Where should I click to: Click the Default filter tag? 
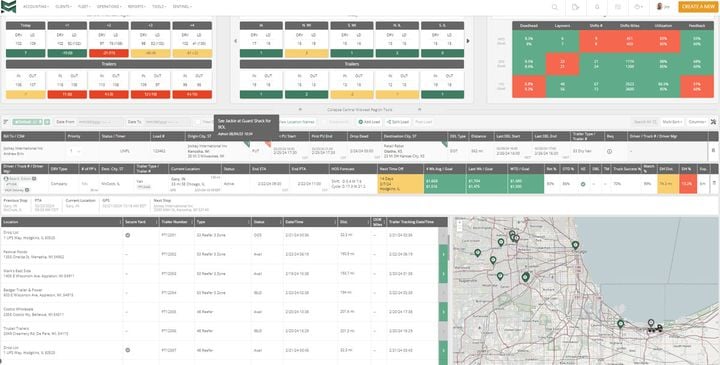28,122
